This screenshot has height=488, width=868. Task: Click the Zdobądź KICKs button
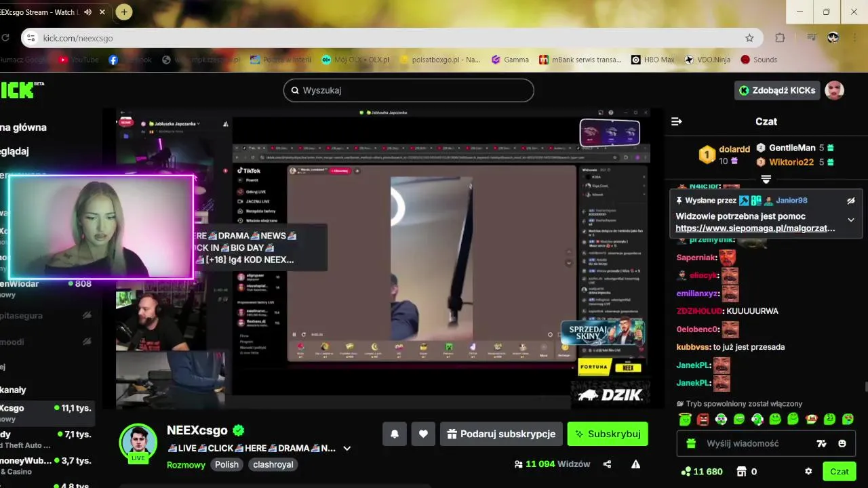pyautogui.click(x=777, y=90)
